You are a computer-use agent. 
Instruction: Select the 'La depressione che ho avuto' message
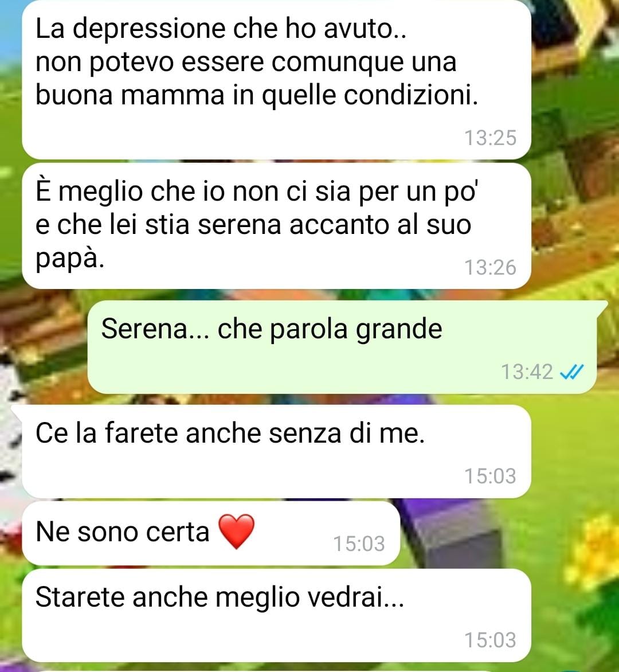coord(277,80)
